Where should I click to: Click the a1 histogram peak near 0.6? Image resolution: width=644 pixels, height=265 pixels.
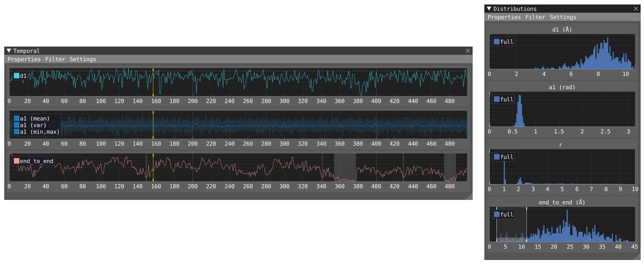point(520,111)
